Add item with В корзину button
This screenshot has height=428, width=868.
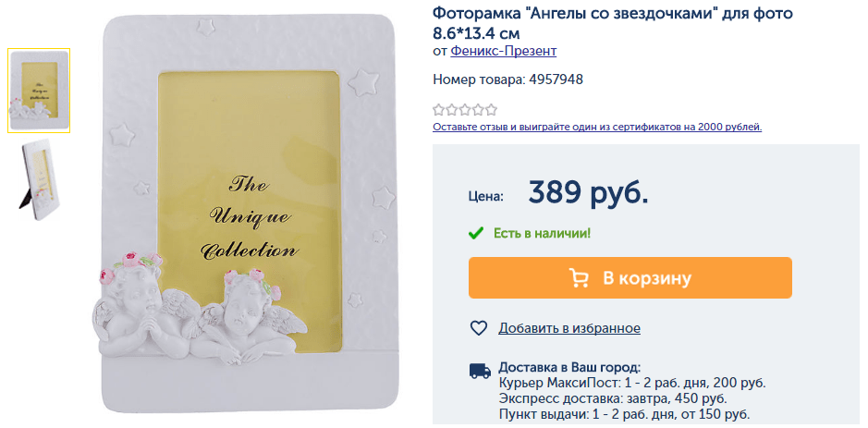(x=630, y=278)
